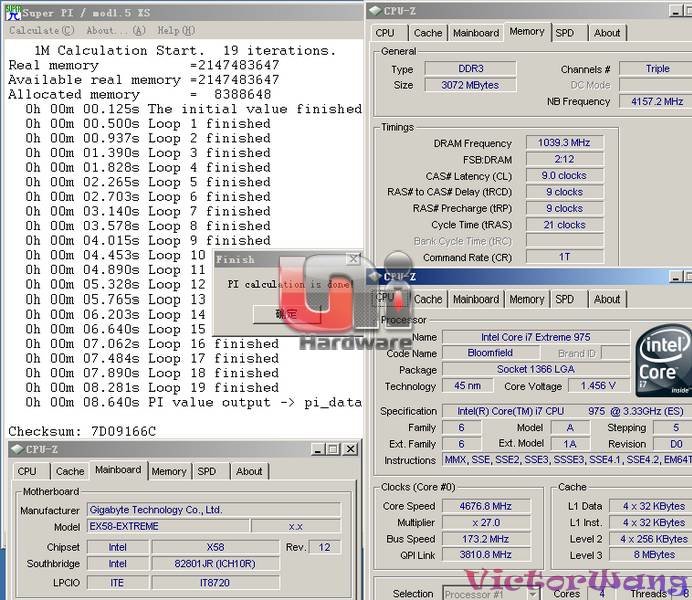692x600 pixels.
Task: Click Multiplier value x 27.0
Action: (x=486, y=522)
